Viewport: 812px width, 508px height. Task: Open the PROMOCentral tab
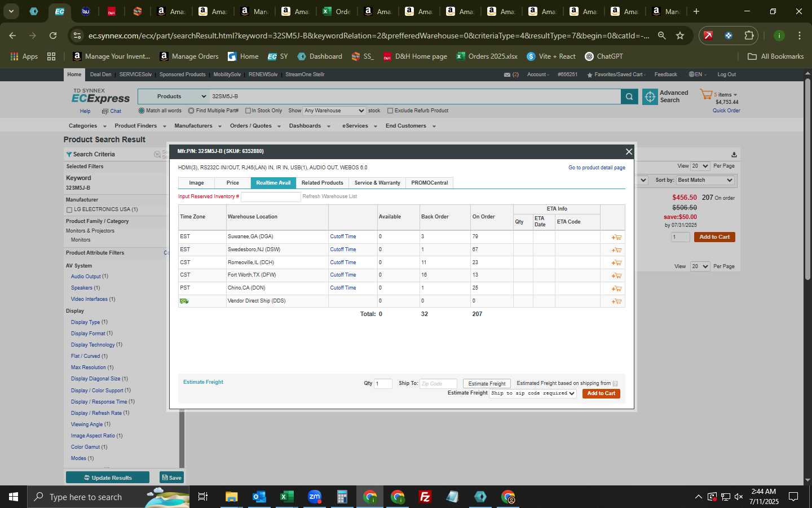click(430, 183)
